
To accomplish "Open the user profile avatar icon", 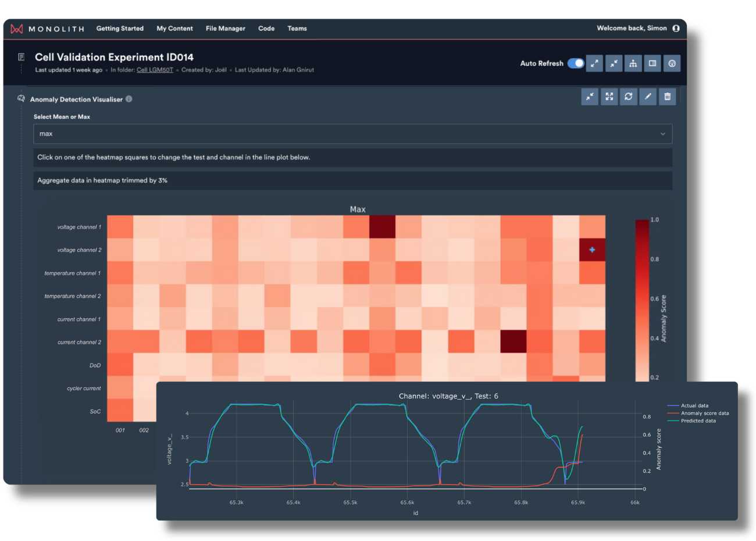I will pyautogui.click(x=676, y=28).
